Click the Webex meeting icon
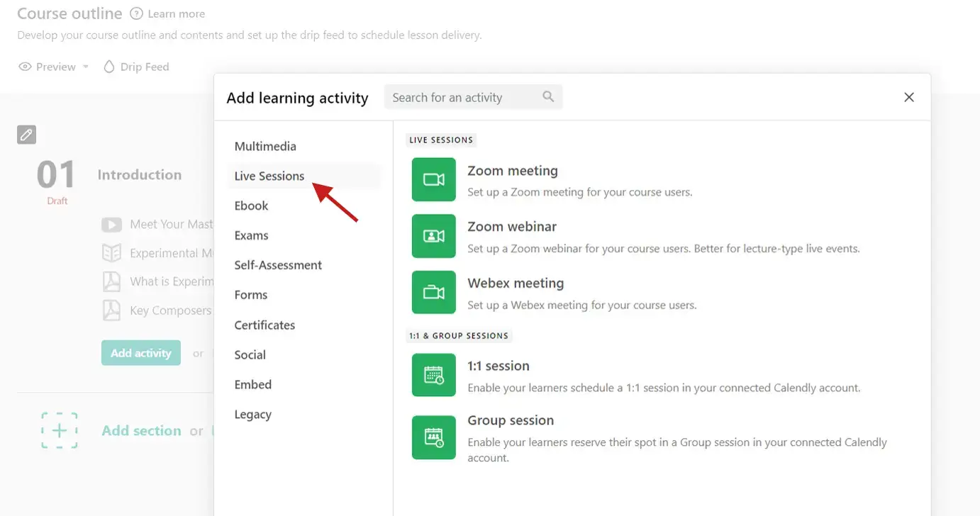This screenshot has height=516, width=980. (x=433, y=292)
